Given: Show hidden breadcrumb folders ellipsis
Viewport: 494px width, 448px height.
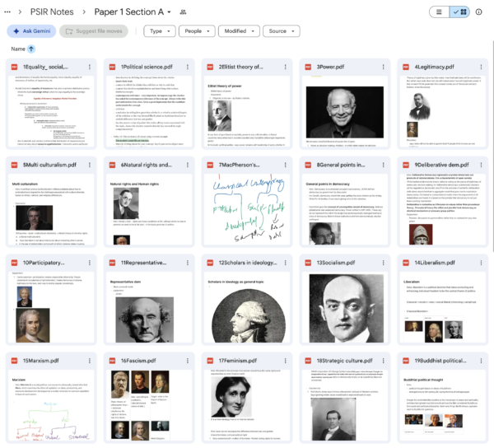Looking at the screenshot, I should (x=7, y=12).
